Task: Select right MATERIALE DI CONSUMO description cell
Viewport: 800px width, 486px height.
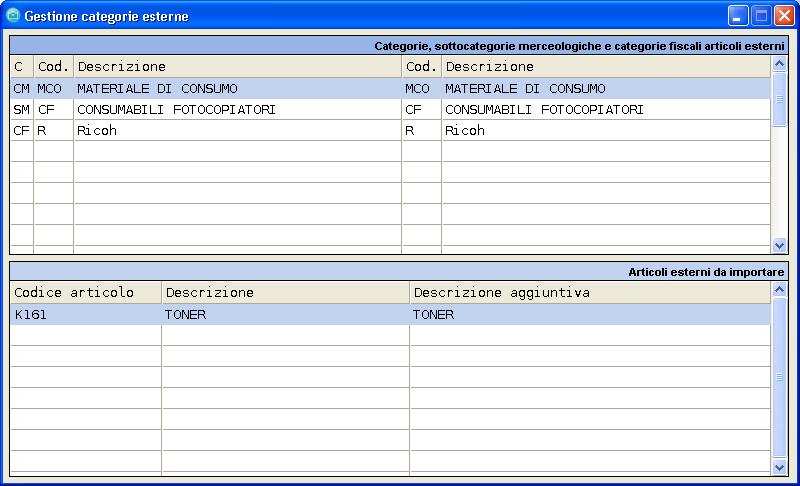Action: point(606,89)
